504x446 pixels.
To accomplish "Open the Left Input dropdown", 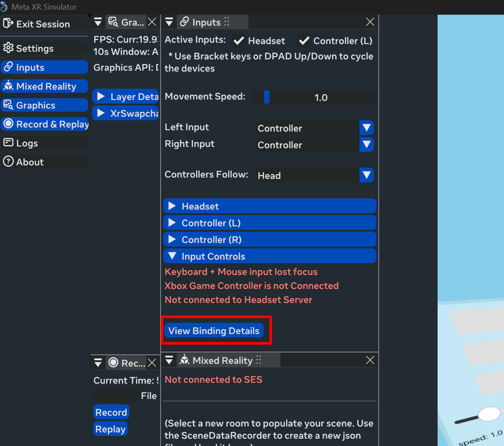I will point(367,128).
